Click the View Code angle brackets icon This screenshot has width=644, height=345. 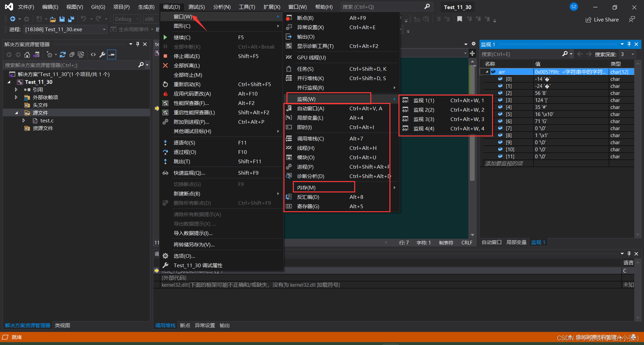click(x=93, y=55)
